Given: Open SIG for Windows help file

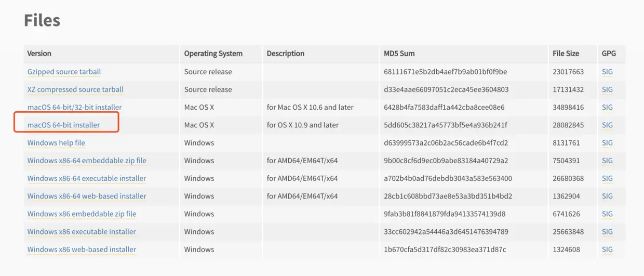Looking at the screenshot, I should [x=607, y=143].
